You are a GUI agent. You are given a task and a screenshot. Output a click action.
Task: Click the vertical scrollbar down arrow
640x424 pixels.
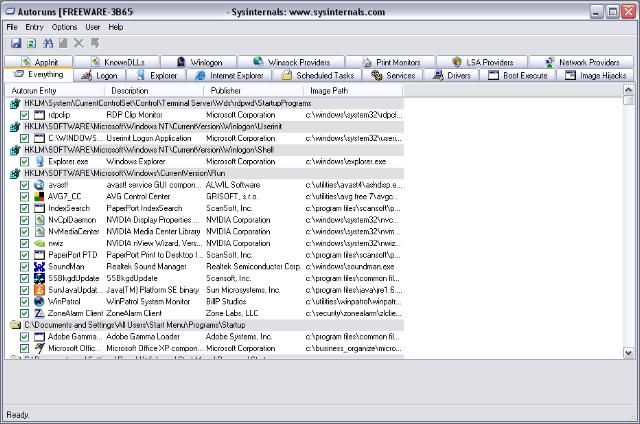(628, 353)
